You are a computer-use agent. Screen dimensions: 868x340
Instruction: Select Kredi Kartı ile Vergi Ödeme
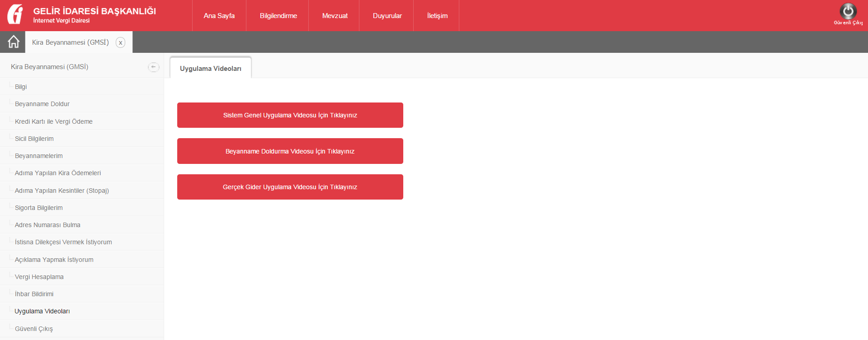82,121
